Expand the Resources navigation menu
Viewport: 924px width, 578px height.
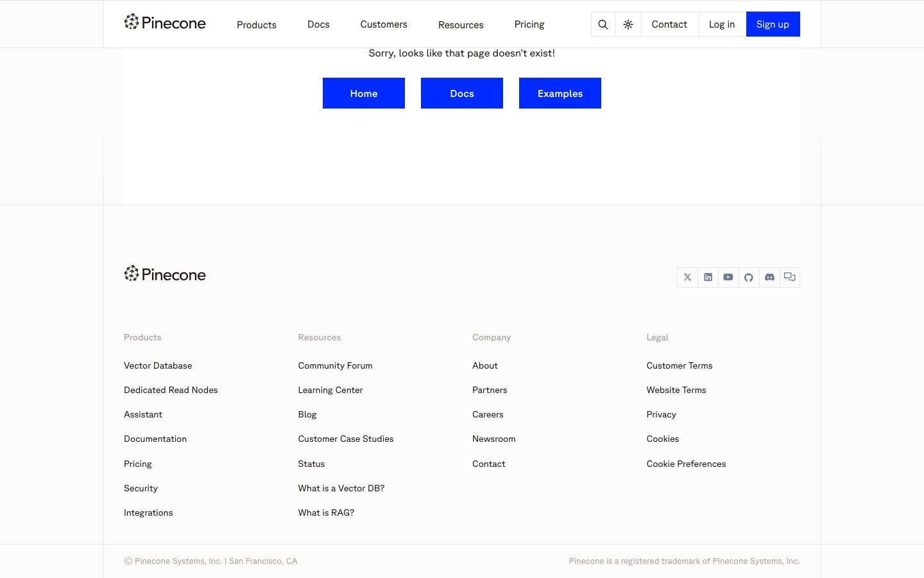point(461,25)
